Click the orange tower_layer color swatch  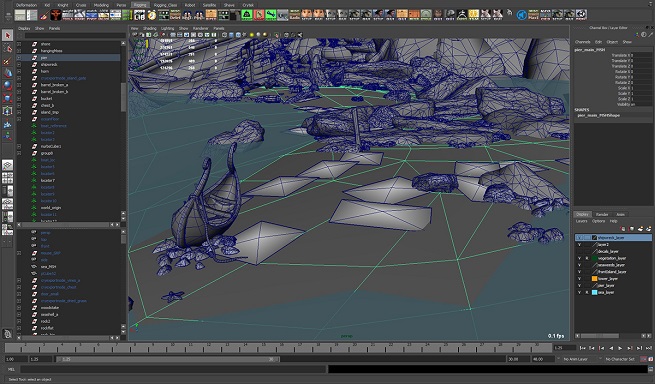point(594,278)
